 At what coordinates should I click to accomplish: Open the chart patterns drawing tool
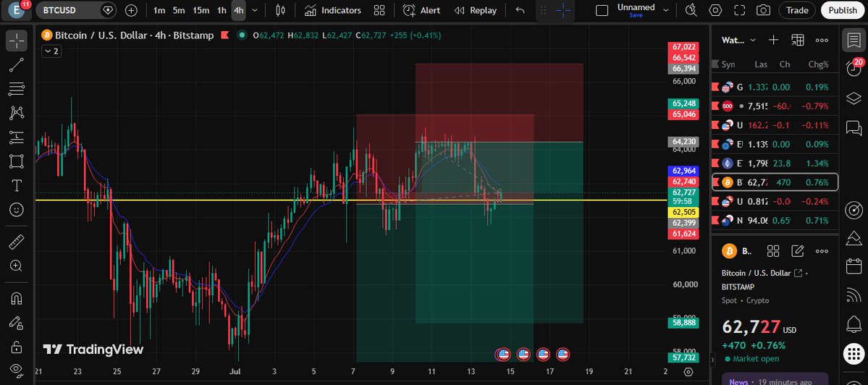(x=17, y=113)
